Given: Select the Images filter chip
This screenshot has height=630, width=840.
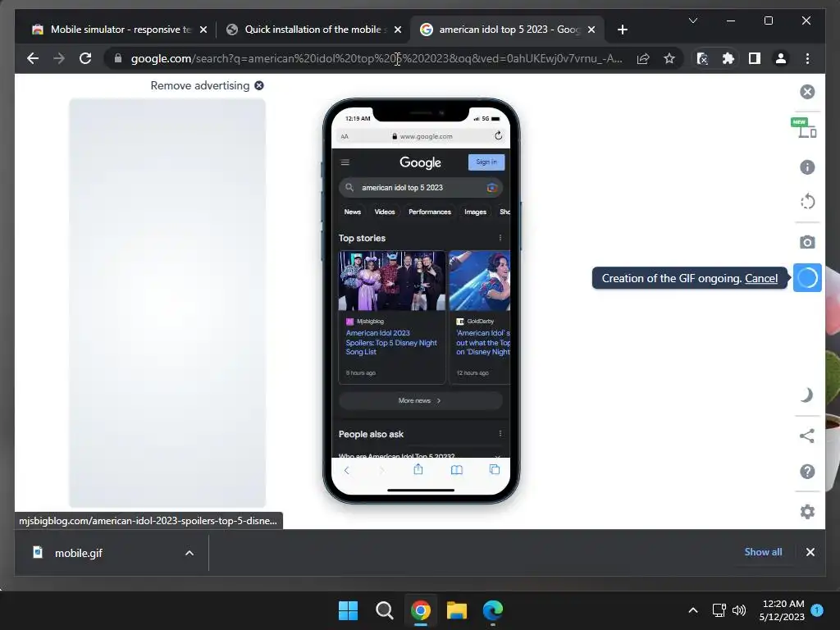Looking at the screenshot, I should pyautogui.click(x=475, y=212).
